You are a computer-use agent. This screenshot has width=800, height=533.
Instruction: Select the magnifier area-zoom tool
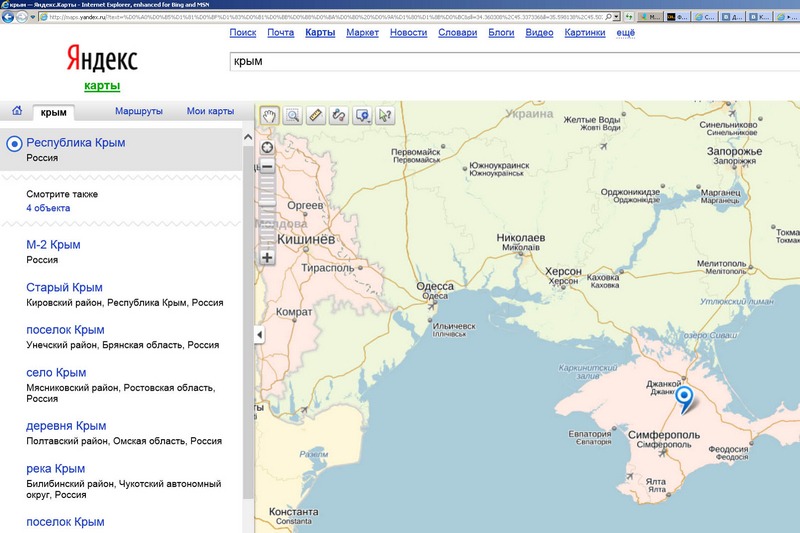pyautogui.click(x=292, y=116)
